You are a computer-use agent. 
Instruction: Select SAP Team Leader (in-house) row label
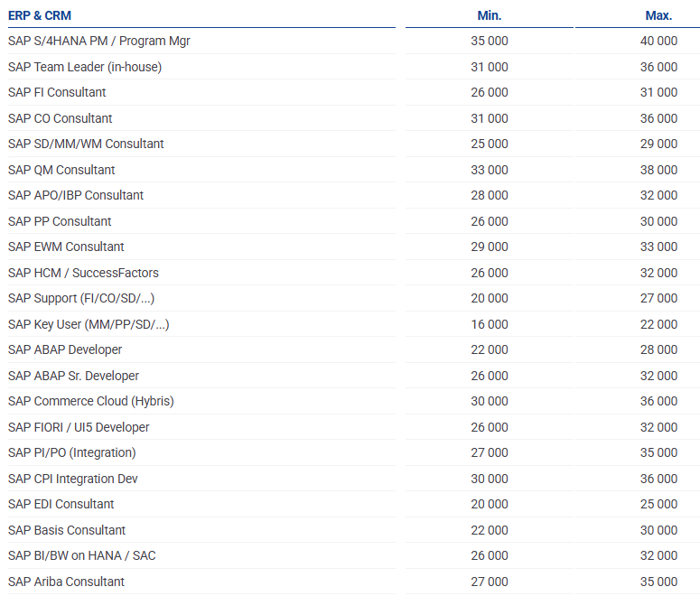pos(85,67)
